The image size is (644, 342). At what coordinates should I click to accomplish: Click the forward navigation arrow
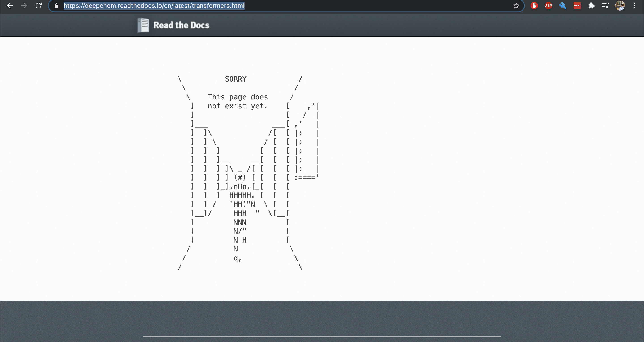tap(24, 6)
